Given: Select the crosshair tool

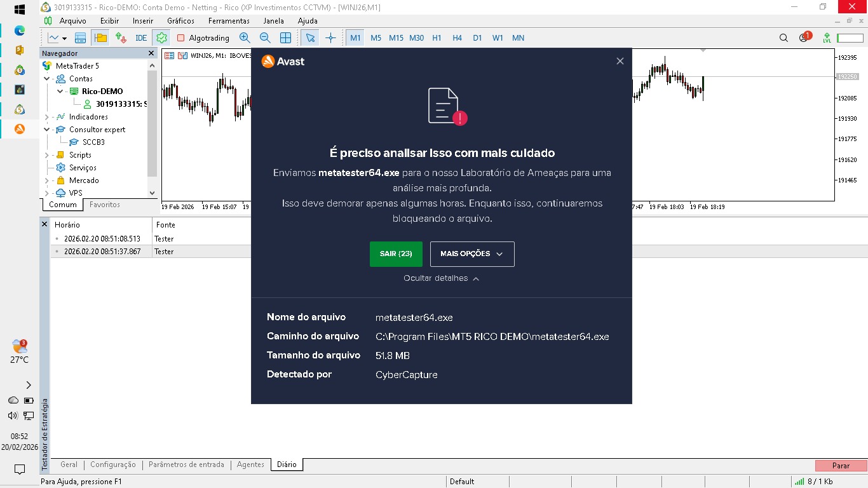Looking at the screenshot, I should point(330,37).
